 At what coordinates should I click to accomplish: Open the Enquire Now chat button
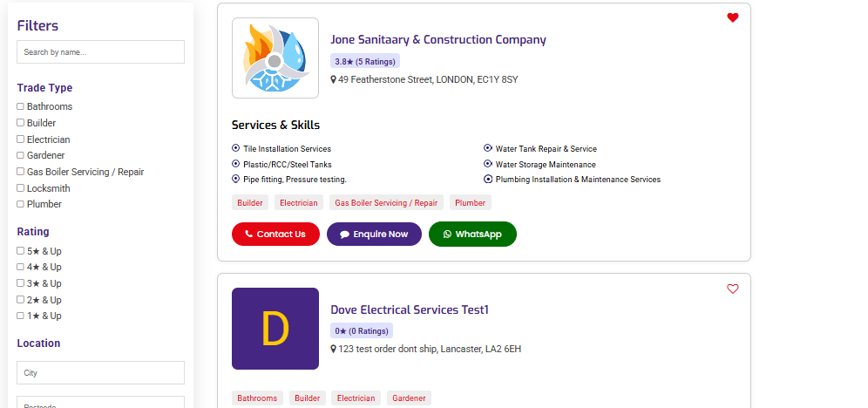tap(374, 235)
